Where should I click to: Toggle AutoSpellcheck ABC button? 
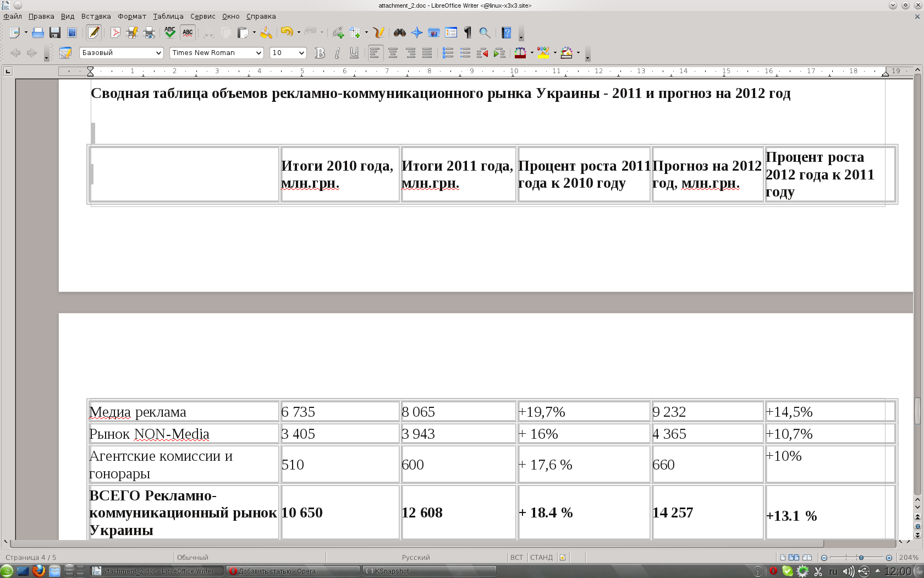click(x=188, y=33)
